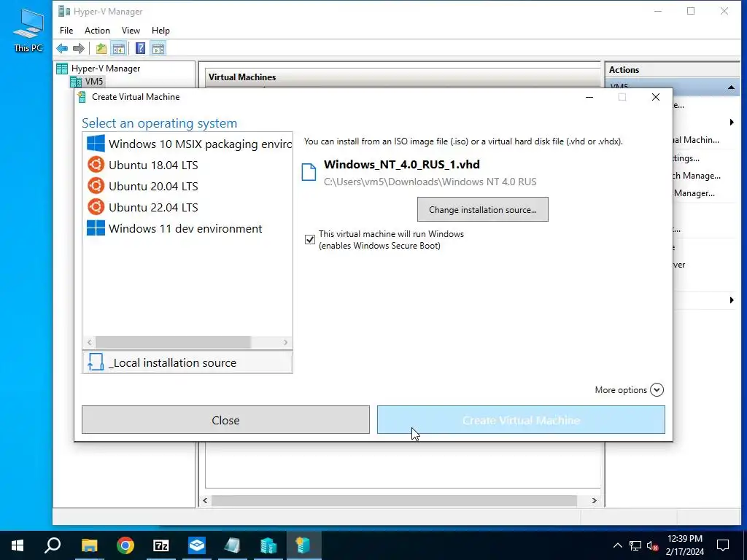Click the Windows_NT_4.0_RUS_1.vhd file icon
Image resolution: width=747 pixels, height=560 pixels.
(x=309, y=172)
